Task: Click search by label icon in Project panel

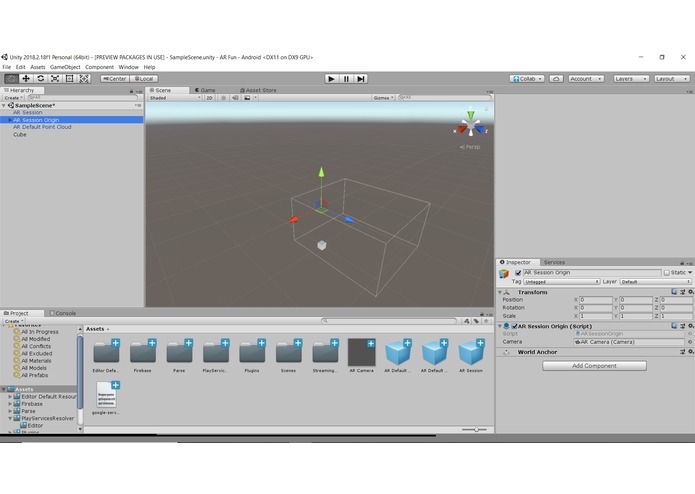Action: pos(476,321)
